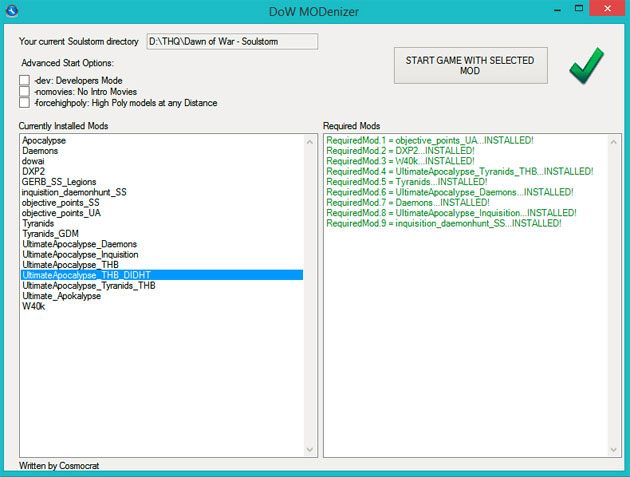The height and width of the screenshot is (477, 630).
Task: Pick the Tyranids_GDM mod
Action: (50, 233)
